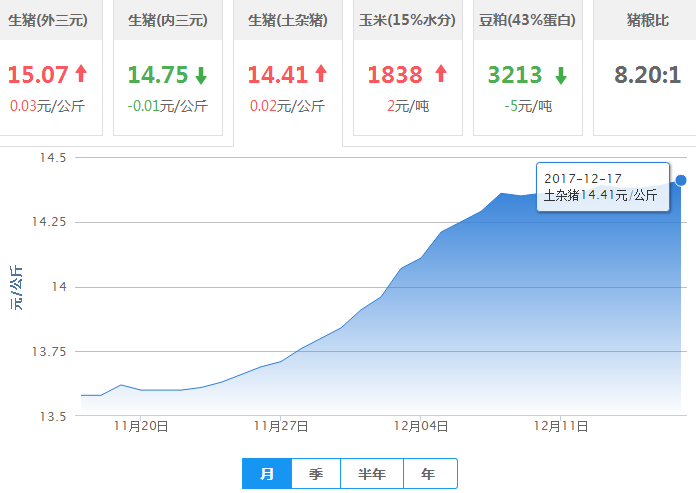Click the green down arrow beside 14.75
The image size is (696, 493).
pos(201,75)
